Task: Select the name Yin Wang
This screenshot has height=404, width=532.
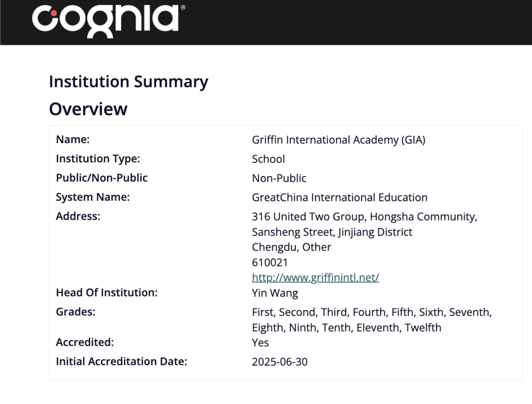Action: [274, 293]
